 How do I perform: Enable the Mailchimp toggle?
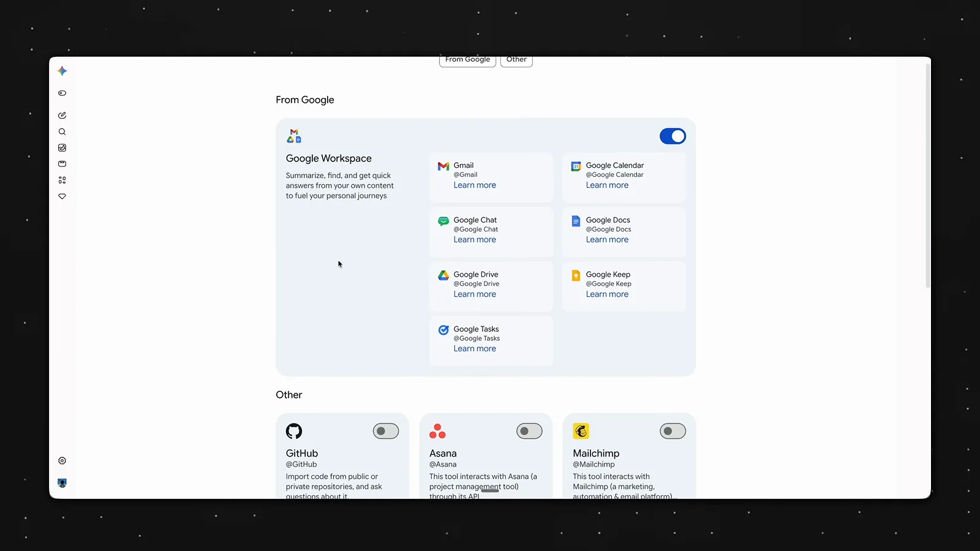tap(673, 431)
